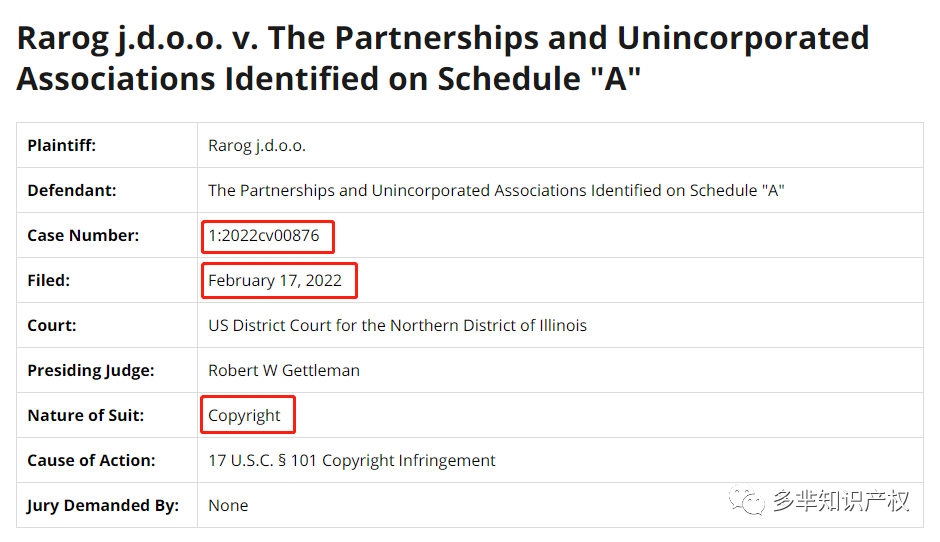Click the filed date February 17, 2022

pyautogui.click(x=275, y=281)
